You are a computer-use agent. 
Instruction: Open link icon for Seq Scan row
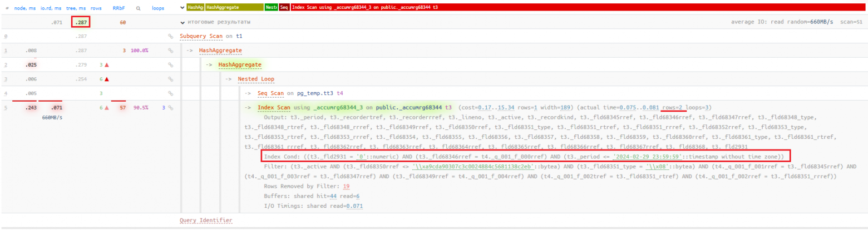(x=170, y=93)
